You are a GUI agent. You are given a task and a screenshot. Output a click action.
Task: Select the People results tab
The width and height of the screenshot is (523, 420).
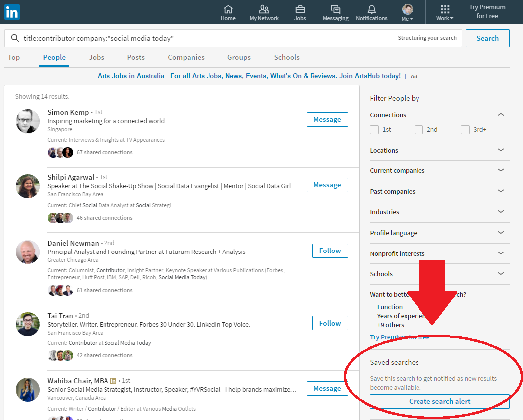click(x=54, y=57)
